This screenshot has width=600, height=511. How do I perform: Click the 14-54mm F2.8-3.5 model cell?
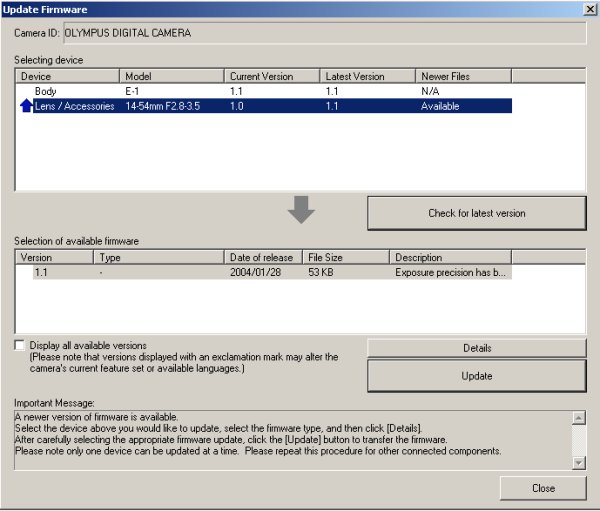[163, 106]
